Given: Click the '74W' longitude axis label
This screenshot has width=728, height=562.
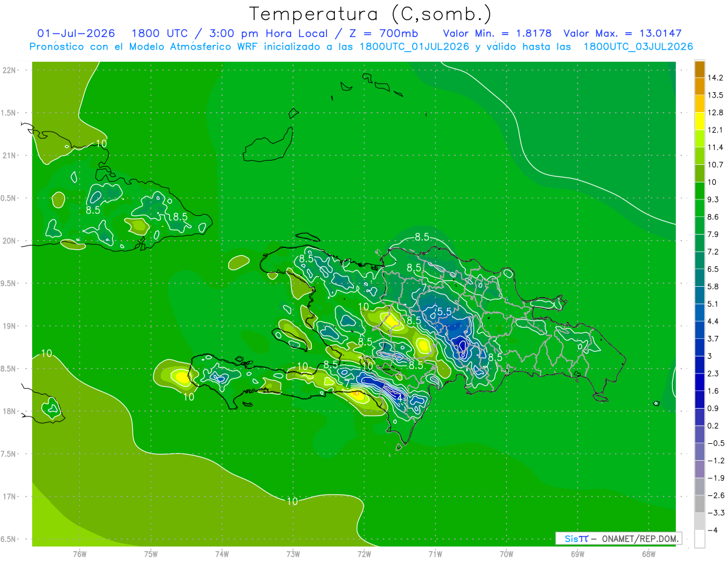Looking at the screenshot, I should point(222,554).
